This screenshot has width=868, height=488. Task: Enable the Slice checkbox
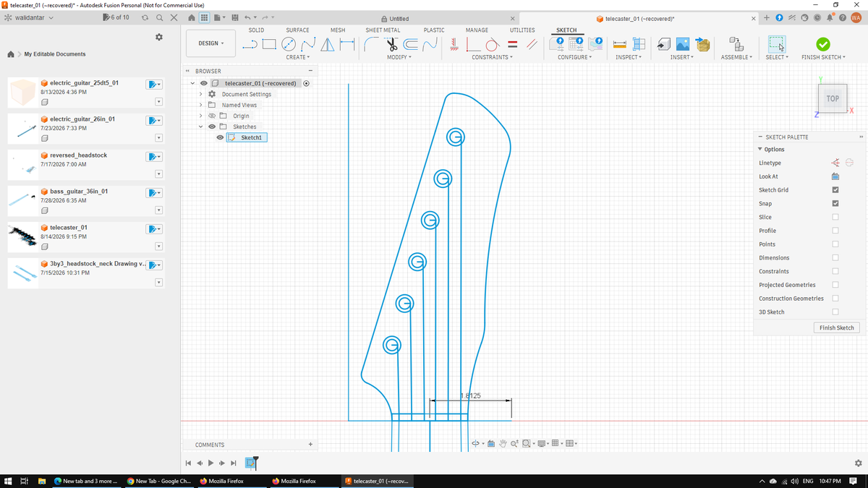(835, 217)
